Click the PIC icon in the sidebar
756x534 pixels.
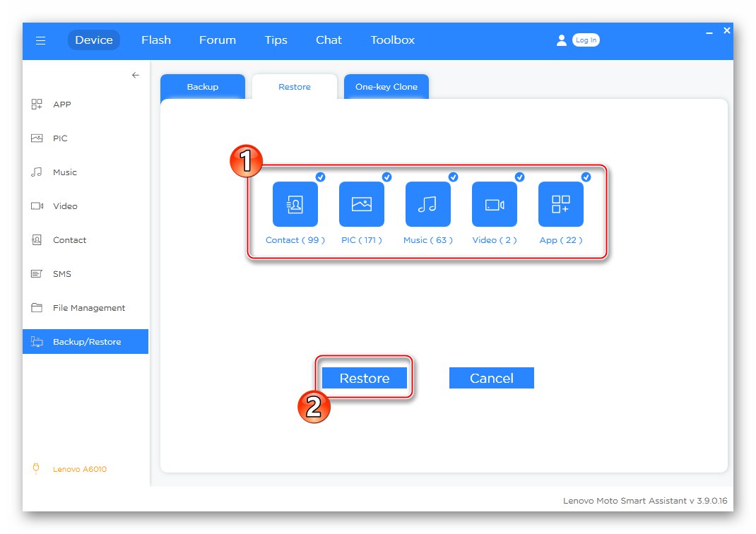(37, 138)
